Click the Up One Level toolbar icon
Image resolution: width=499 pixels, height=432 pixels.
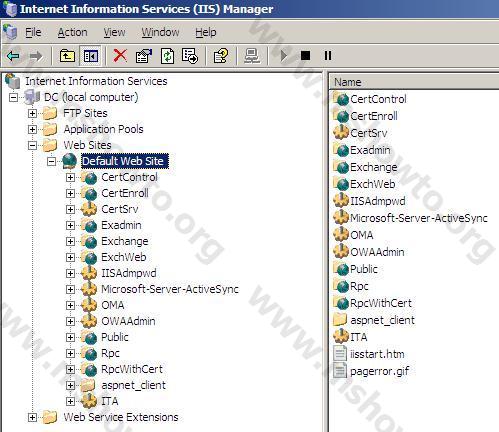coord(67,56)
